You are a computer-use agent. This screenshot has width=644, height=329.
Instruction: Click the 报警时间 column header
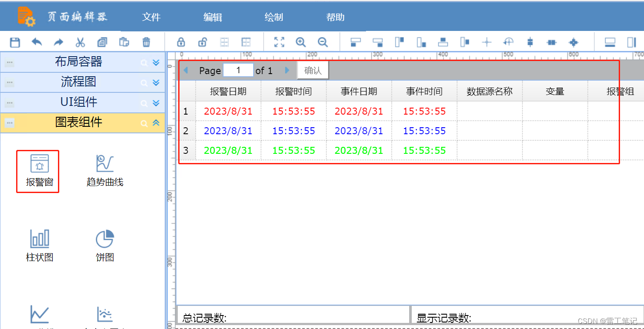294,91
